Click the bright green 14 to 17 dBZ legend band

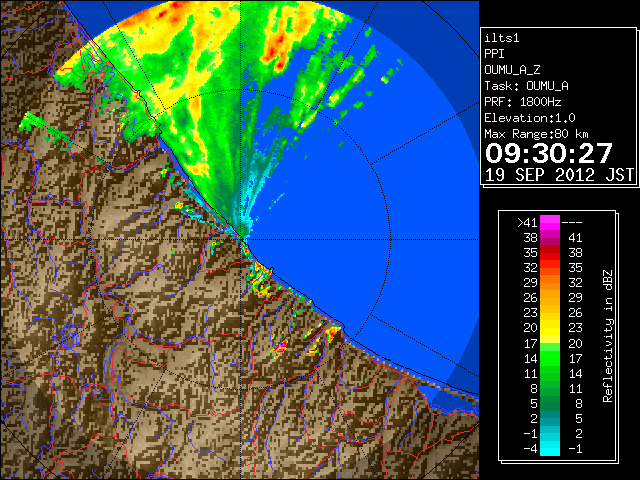coord(550,358)
